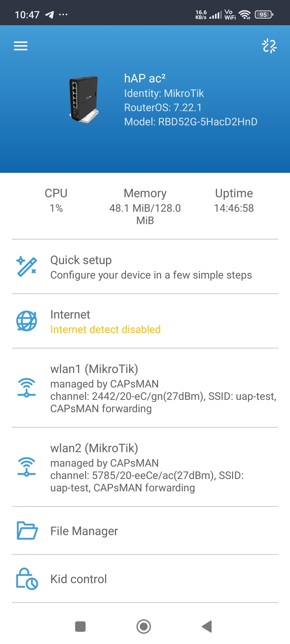Tap the wlan2 wireless interface icon

[x=27, y=467]
